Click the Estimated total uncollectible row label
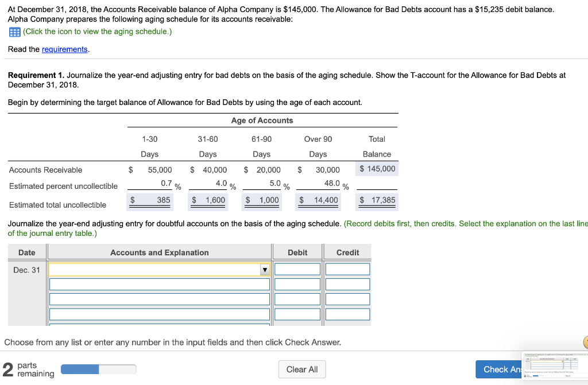 tap(58, 205)
